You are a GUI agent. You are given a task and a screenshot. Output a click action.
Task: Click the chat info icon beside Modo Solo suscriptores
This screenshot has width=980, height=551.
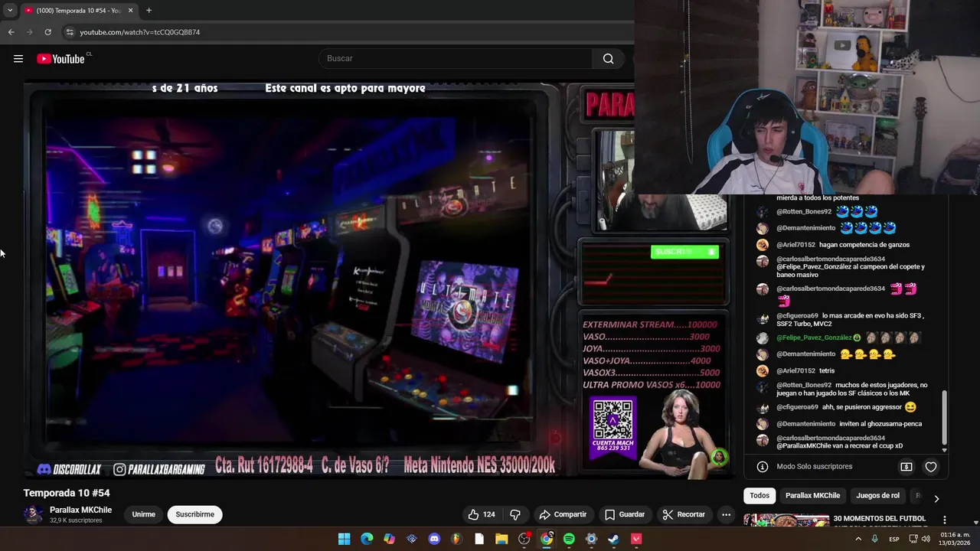coord(762,467)
